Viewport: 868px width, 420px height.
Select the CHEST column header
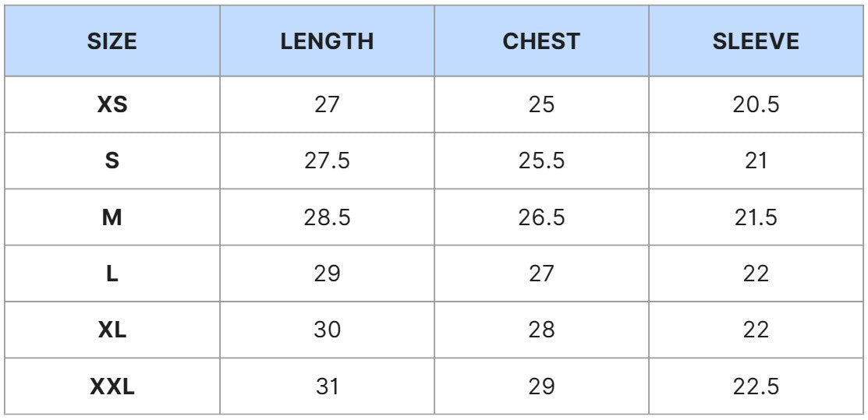[540, 41]
